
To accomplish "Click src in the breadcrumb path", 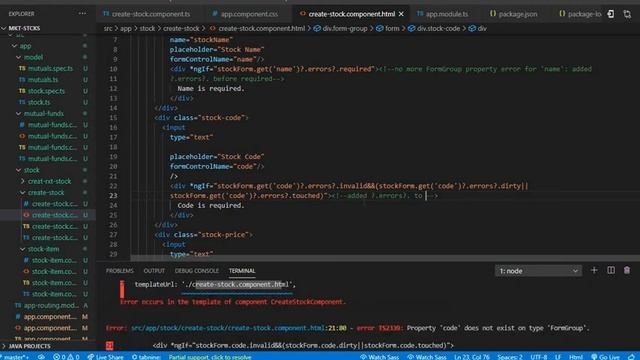I will coord(108,29).
